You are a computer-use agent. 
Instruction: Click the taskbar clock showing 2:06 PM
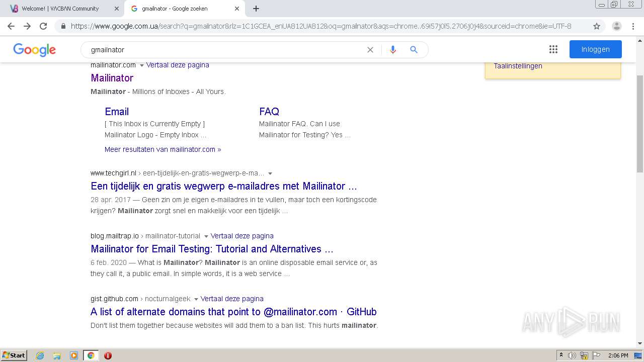tap(618, 355)
